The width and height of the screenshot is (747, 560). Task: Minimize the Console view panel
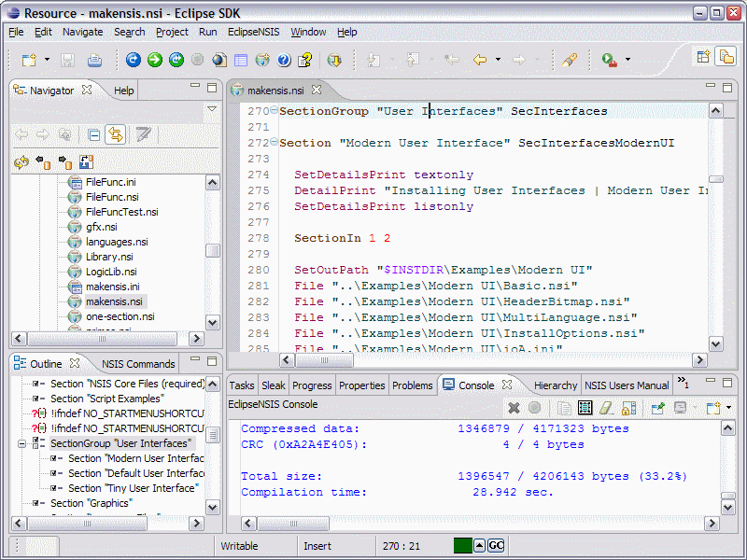(x=711, y=381)
